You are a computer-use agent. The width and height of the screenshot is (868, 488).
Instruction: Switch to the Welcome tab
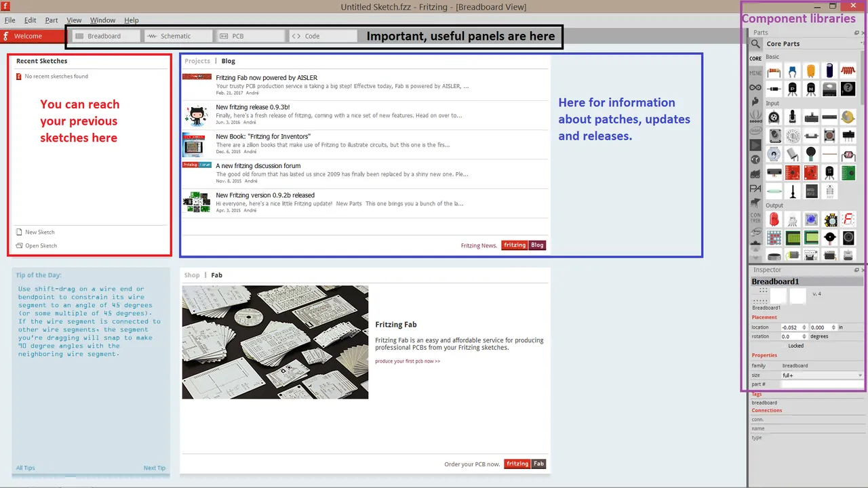32,36
